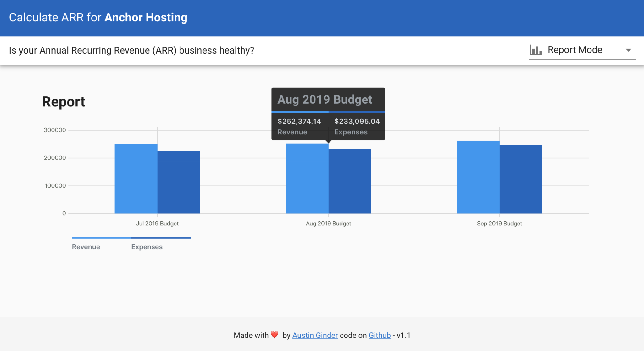Open the Report Mode dropdown arrow

(x=628, y=50)
